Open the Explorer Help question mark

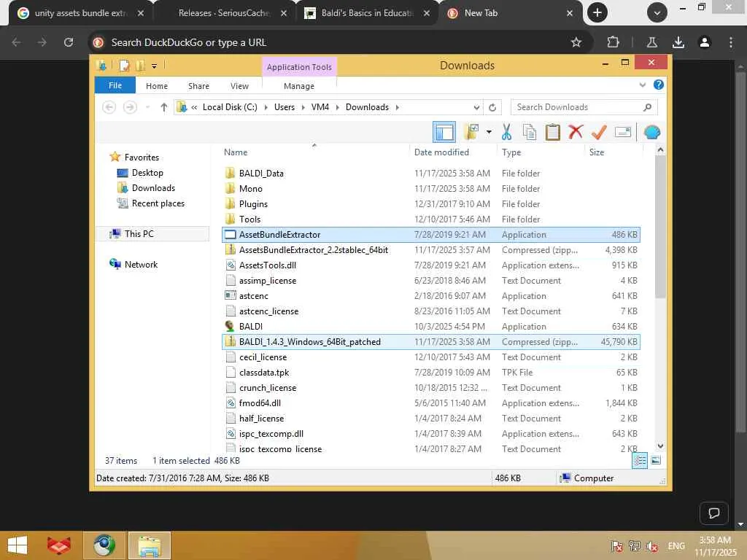pos(659,85)
